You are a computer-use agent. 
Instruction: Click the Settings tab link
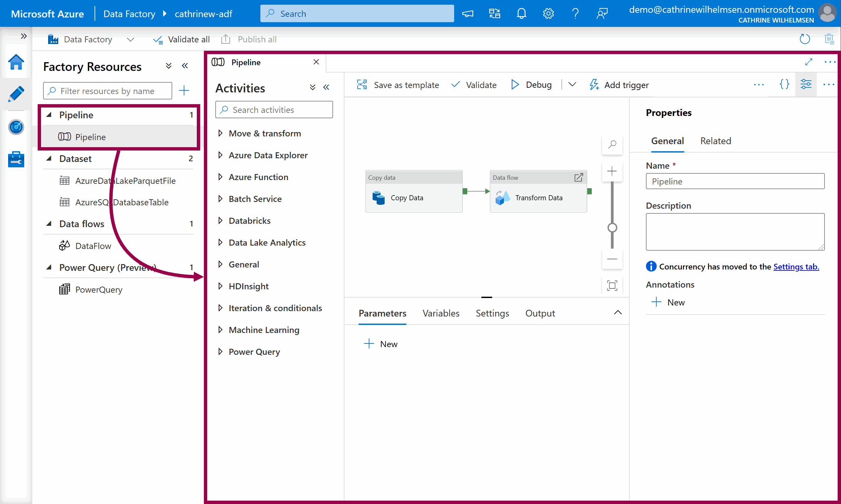[796, 266]
